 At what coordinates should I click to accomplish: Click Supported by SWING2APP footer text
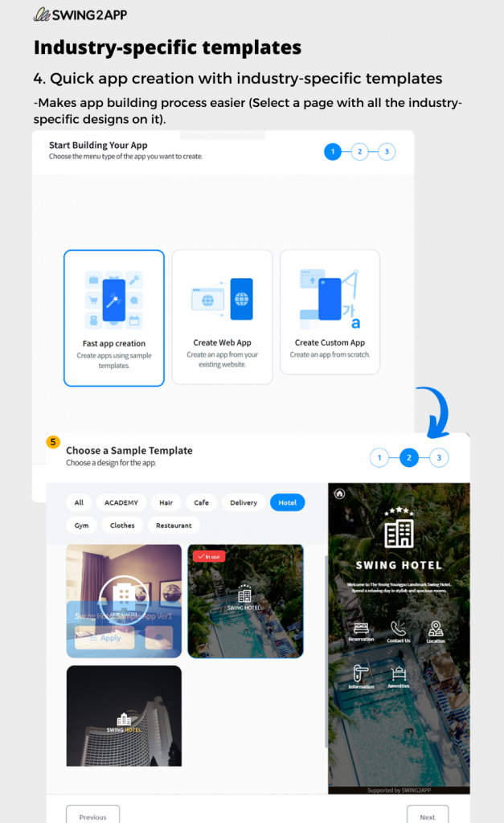[399, 790]
